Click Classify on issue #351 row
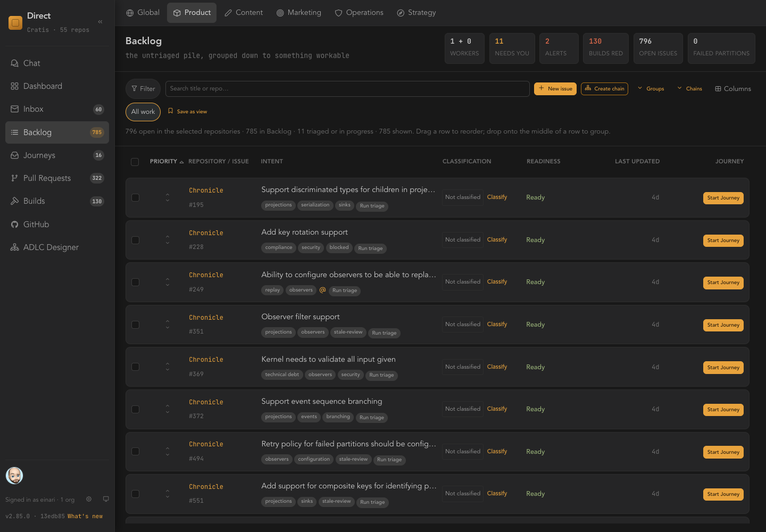 (x=497, y=324)
